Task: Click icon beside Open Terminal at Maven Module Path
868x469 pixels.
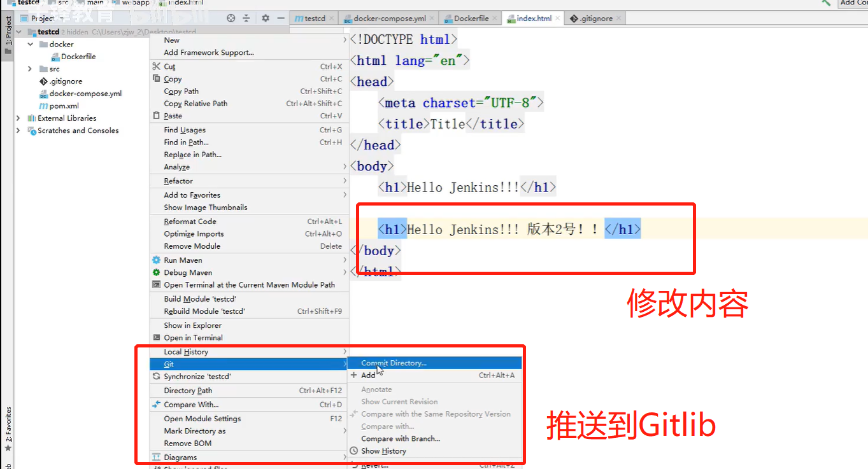Action: (157, 284)
